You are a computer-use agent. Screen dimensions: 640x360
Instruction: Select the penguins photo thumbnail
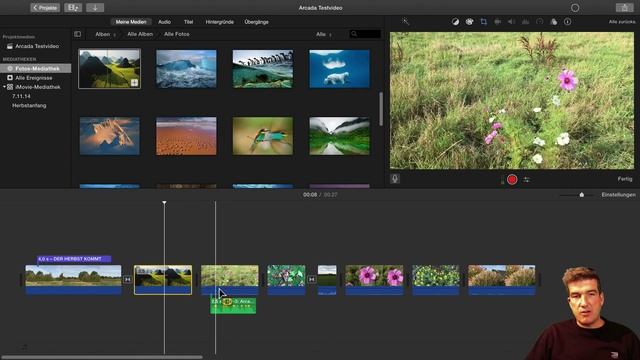(262, 69)
